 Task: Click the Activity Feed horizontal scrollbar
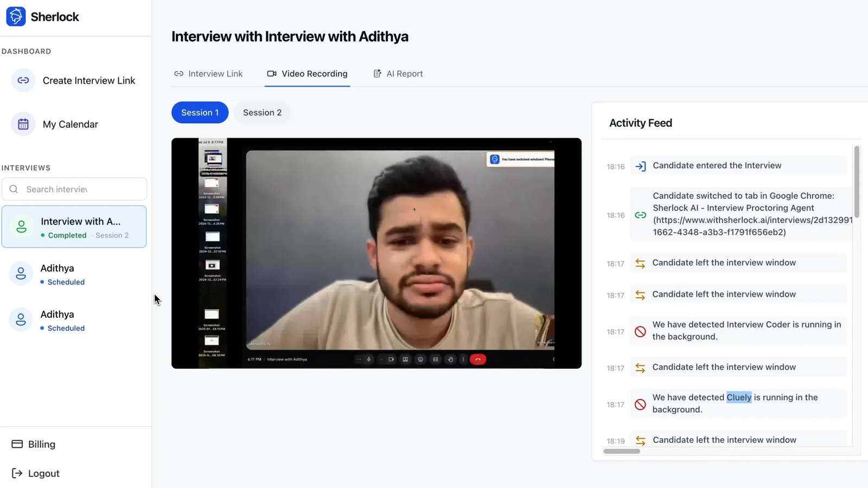[622, 451]
